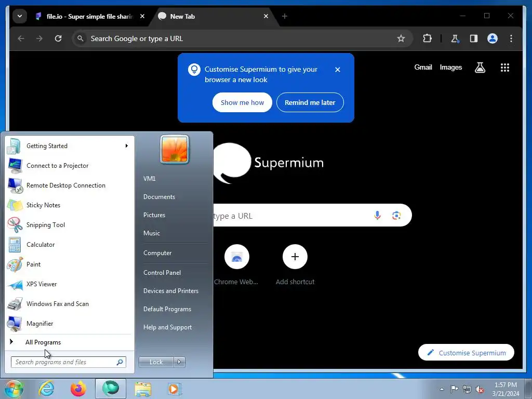Open the three-dot browser menu
This screenshot has width=532, height=399.
[x=511, y=38]
